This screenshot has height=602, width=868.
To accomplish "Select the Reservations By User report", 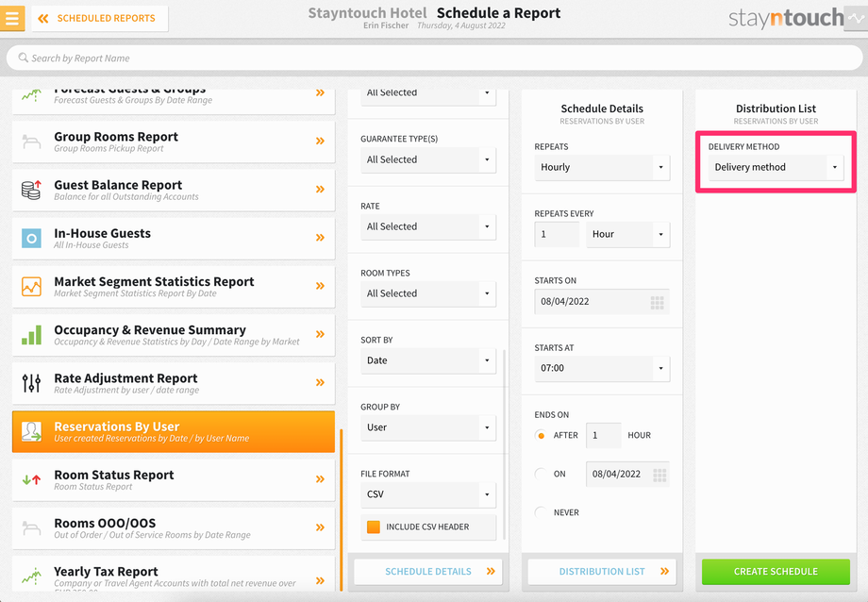I will [x=174, y=432].
